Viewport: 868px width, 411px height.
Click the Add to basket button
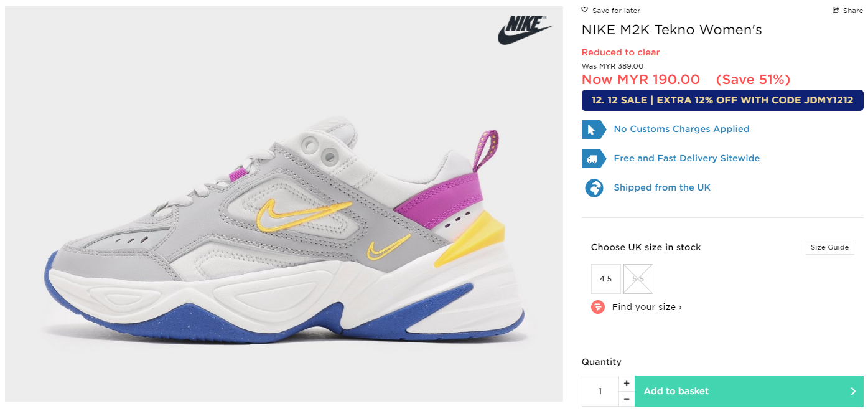point(740,392)
